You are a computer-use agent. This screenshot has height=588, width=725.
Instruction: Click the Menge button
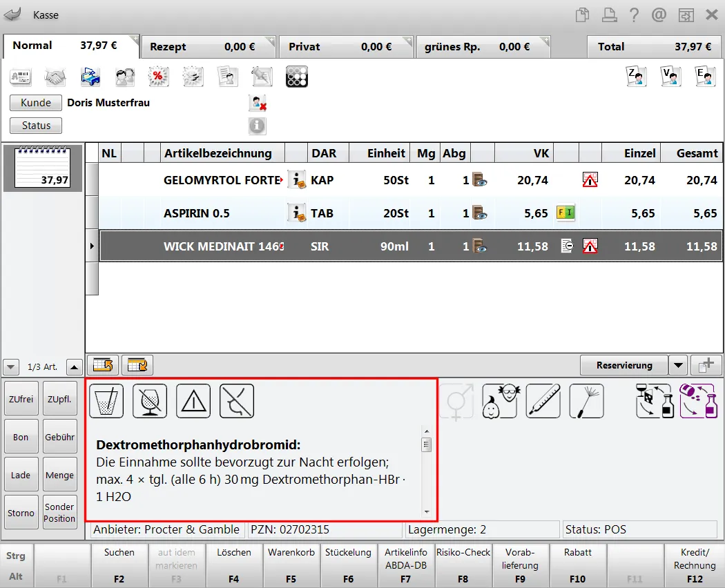(x=59, y=475)
